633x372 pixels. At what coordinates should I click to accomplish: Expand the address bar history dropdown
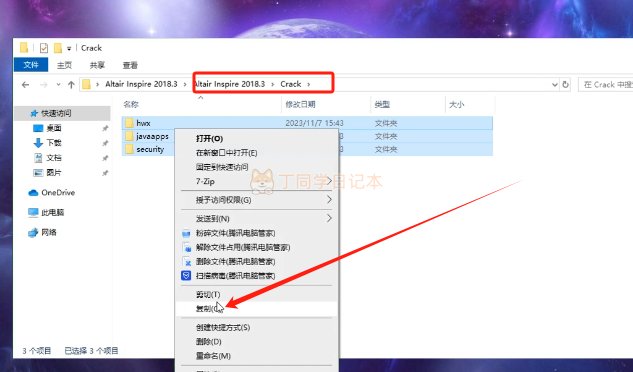click(555, 85)
